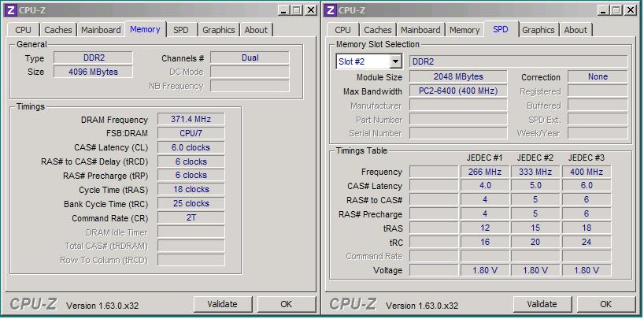This screenshot has height=319, width=644.
Task: Click Bank Cycle Time value 25 clocks
Action: click(x=191, y=203)
